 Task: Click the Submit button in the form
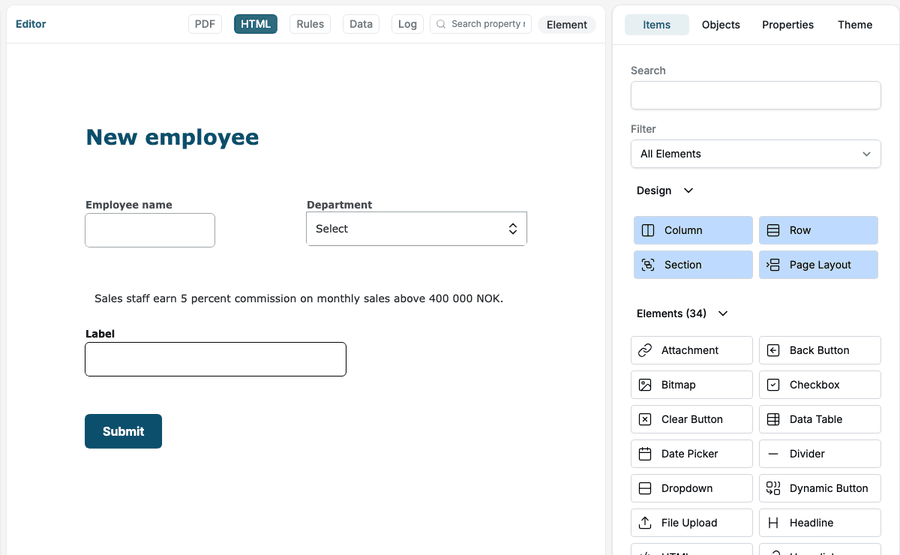[x=123, y=431]
